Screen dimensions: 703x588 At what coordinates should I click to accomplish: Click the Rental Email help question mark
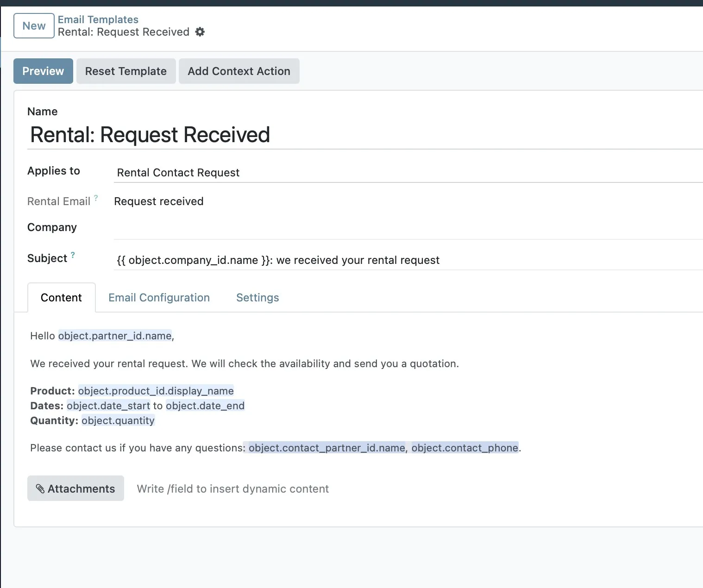(96, 198)
